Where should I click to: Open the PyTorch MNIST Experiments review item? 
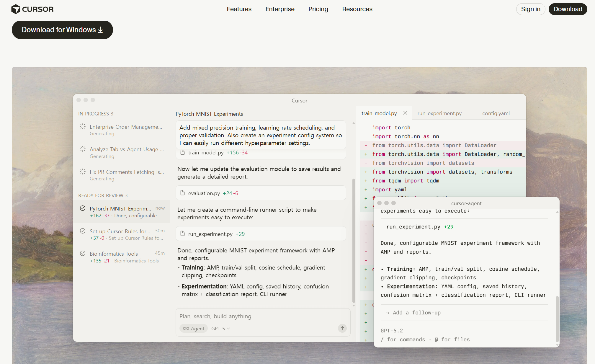pos(122,212)
